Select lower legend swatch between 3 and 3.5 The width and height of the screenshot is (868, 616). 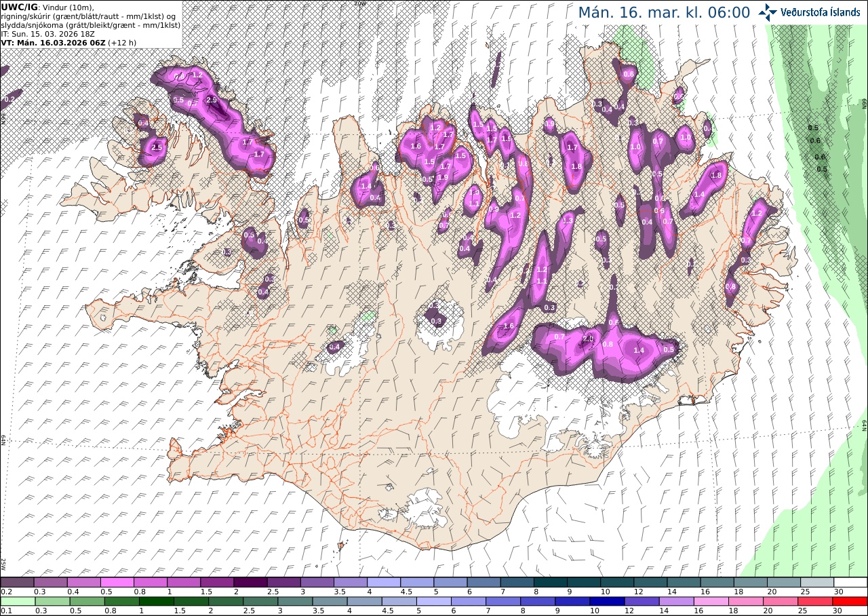pos(295,601)
